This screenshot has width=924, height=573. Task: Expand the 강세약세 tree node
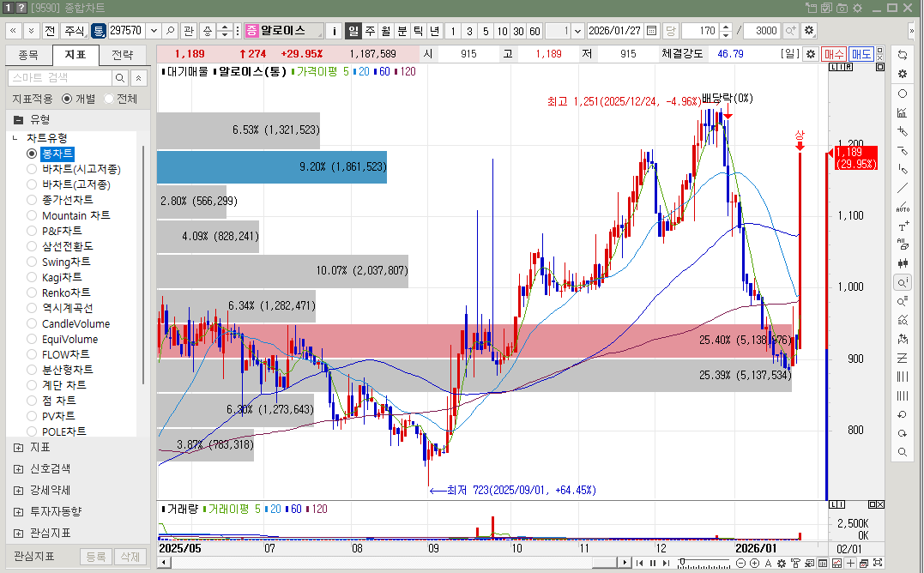[18, 491]
